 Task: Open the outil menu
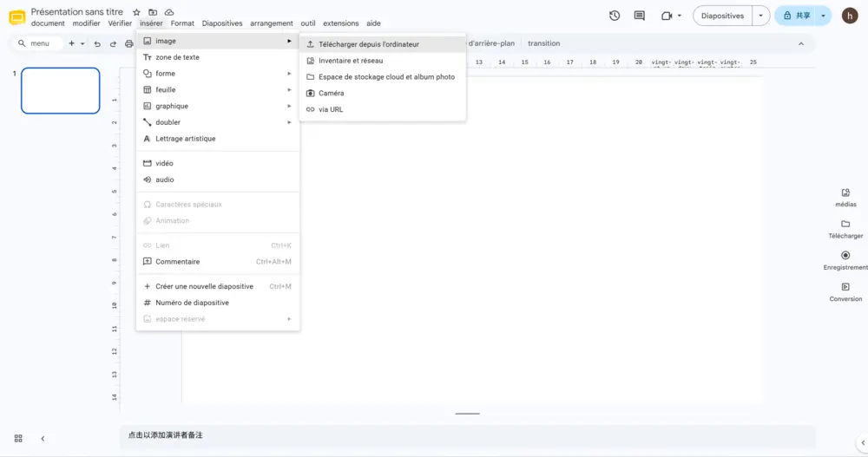pos(308,23)
